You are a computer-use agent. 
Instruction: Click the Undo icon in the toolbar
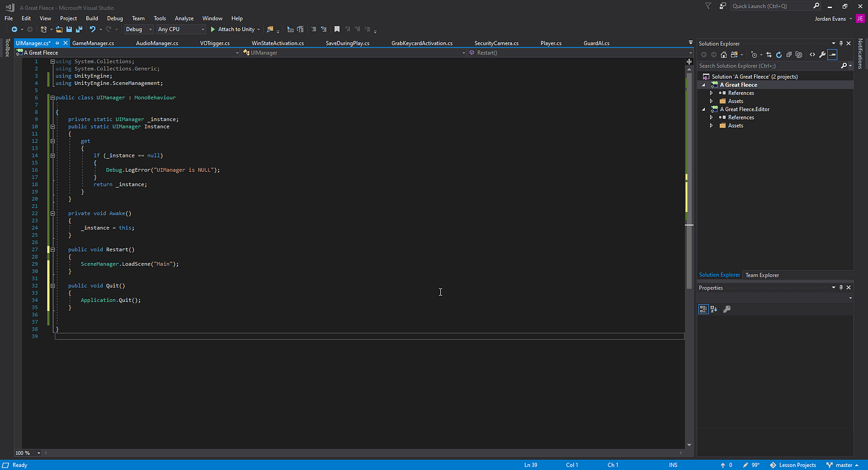tap(92, 29)
